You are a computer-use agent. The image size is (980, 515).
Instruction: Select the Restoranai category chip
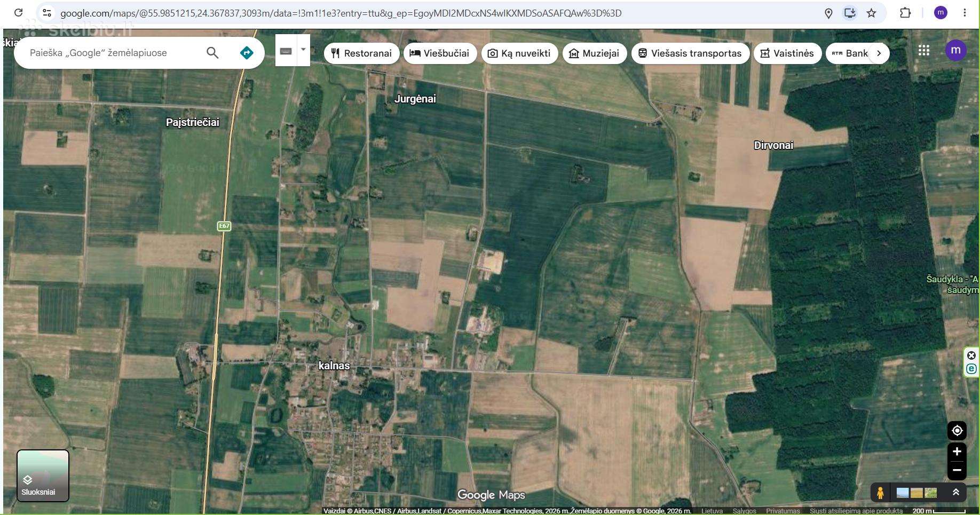[361, 53]
